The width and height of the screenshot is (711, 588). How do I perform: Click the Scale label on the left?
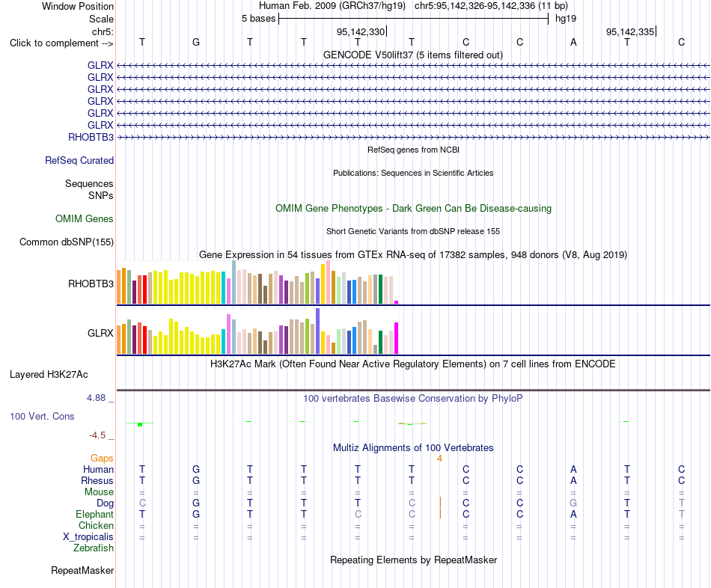101,19
